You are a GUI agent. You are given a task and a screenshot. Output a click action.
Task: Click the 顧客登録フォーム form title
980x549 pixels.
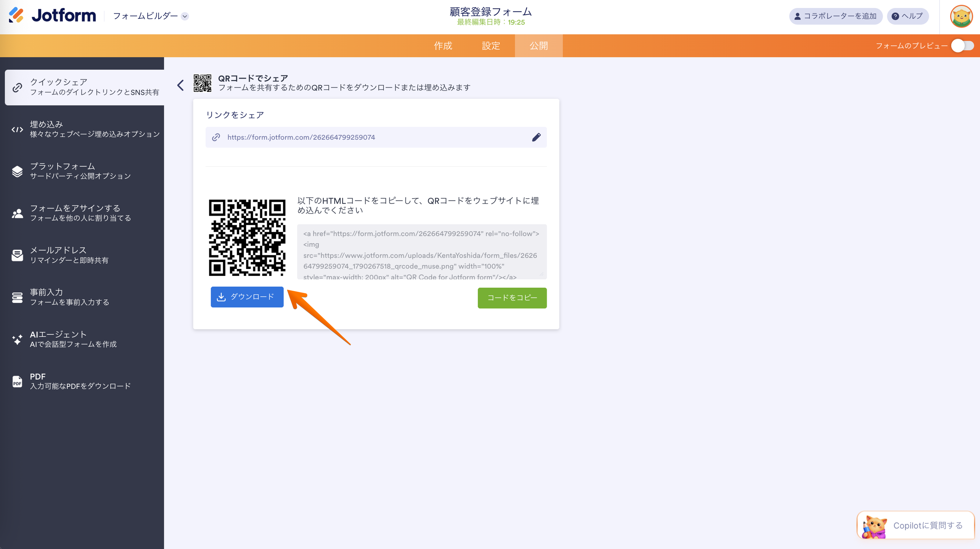click(490, 11)
